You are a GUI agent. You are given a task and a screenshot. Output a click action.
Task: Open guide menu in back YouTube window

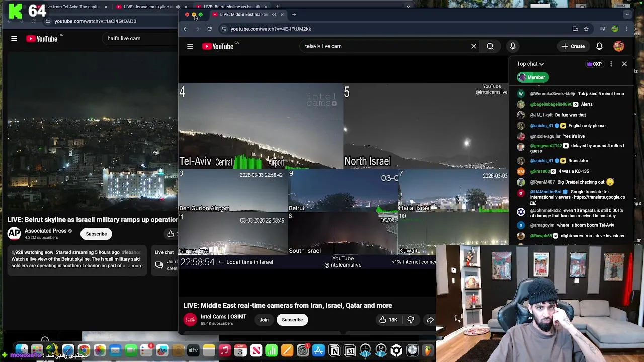tap(14, 38)
